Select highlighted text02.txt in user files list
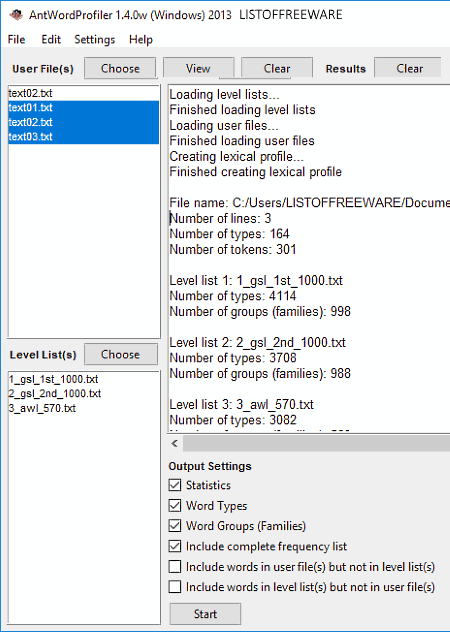The width and height of the screenshot is (450, 632). 83,122
